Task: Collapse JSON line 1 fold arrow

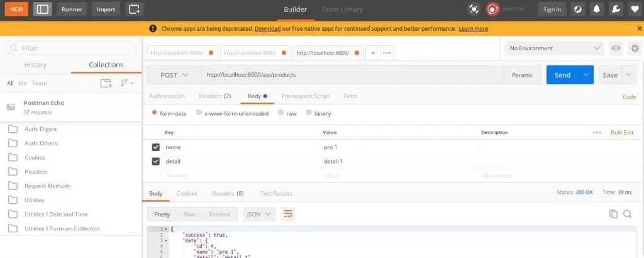Action: point(165,229)
